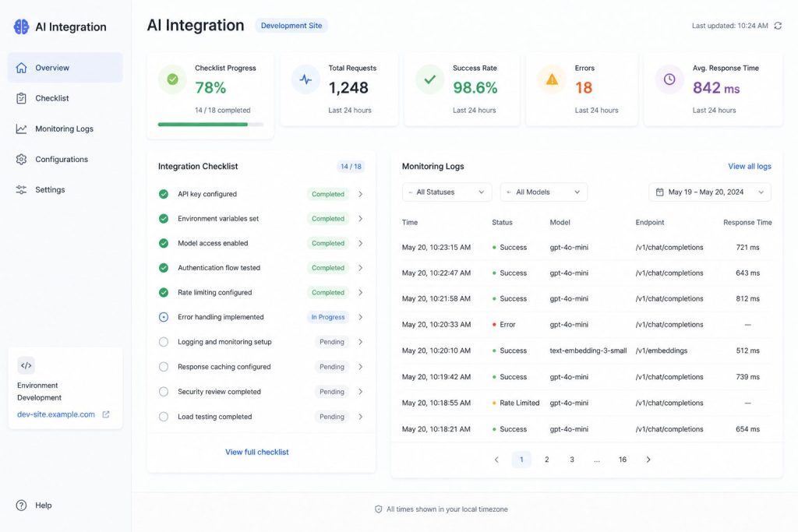
Task: Click the code brackets Environment icon
Action: point(26,365)
